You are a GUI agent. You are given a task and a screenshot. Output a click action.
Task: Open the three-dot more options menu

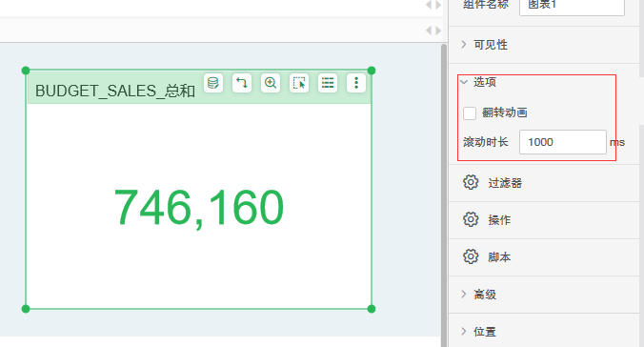[x=356, y=83]
